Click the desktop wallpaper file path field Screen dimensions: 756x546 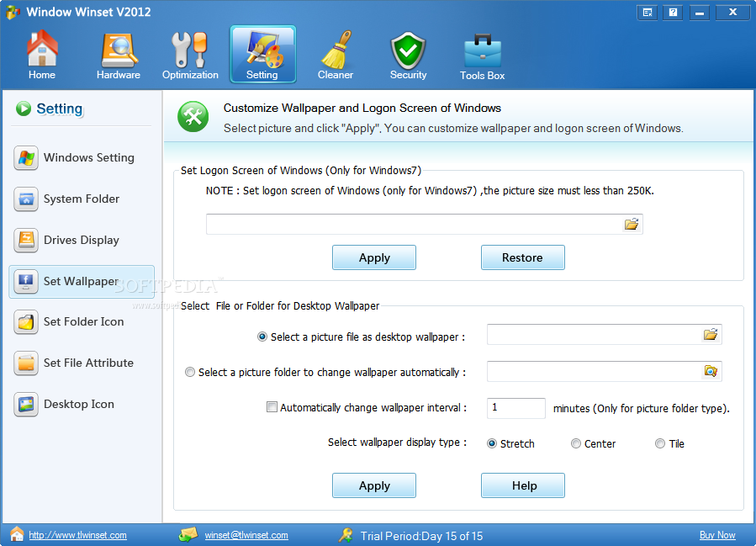[x=604, y=334]
